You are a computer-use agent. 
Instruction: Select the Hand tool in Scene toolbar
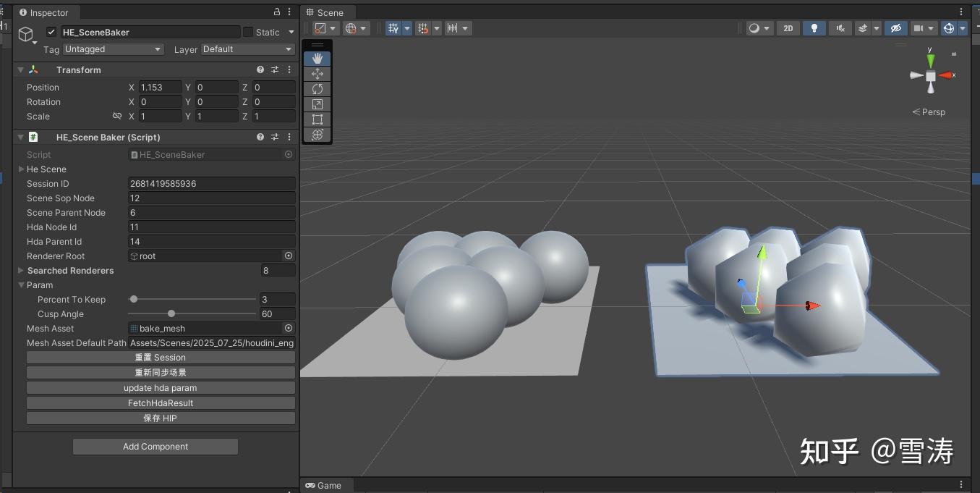point(317,58)
